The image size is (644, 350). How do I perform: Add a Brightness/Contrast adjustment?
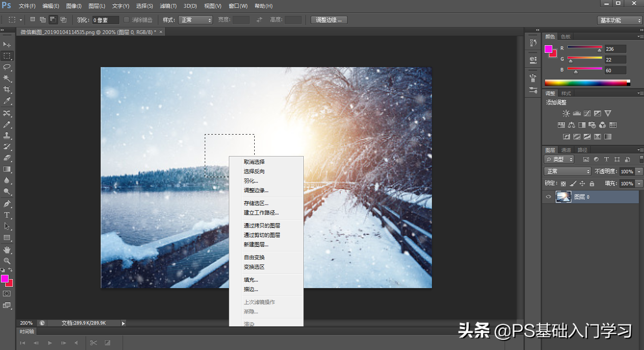(566, 114)
